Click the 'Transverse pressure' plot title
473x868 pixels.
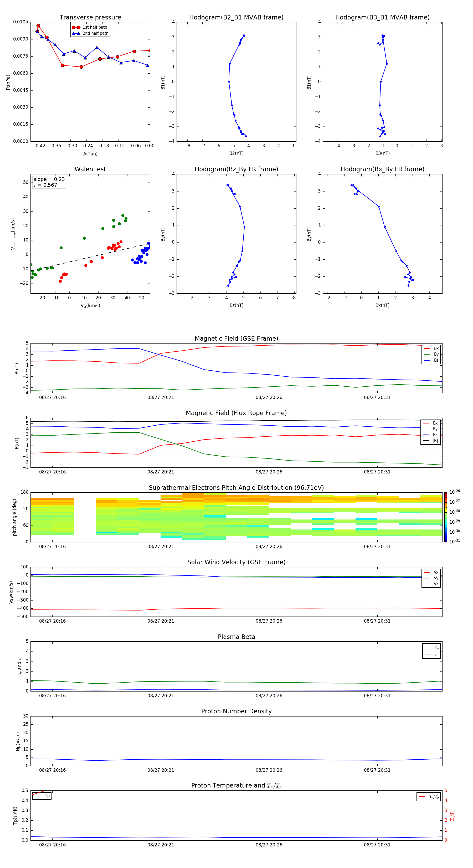[90, 17]
